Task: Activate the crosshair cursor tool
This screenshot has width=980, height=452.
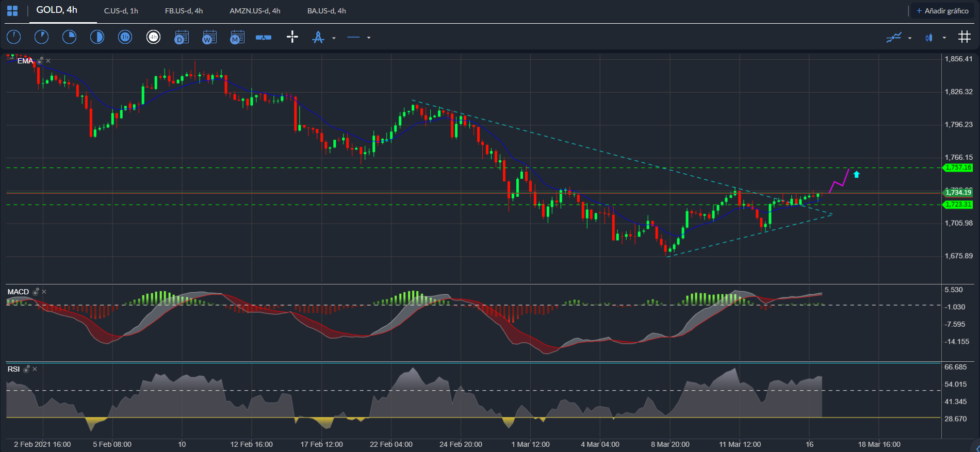Action: pos(292,37)
